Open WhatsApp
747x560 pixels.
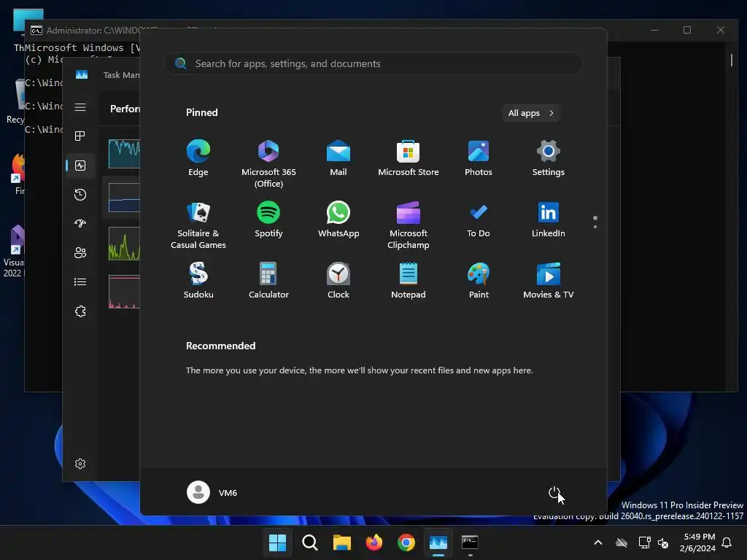(x=338, y=219)
